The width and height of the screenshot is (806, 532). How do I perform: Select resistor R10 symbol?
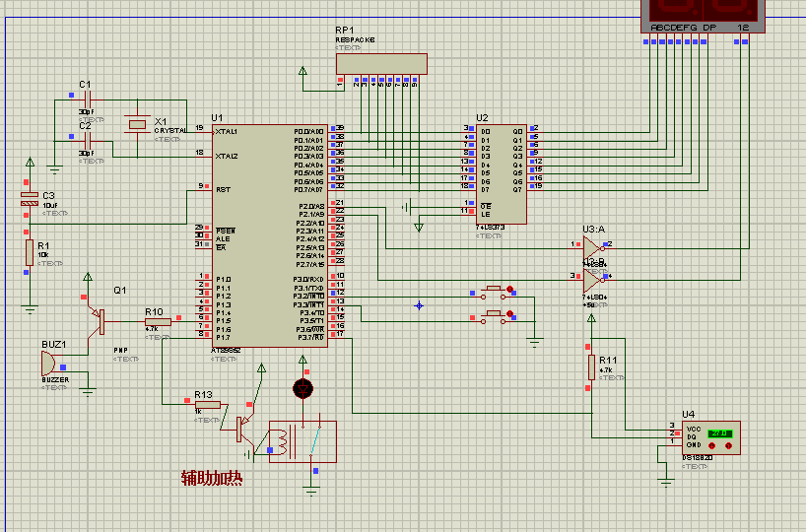pos(158,322)
